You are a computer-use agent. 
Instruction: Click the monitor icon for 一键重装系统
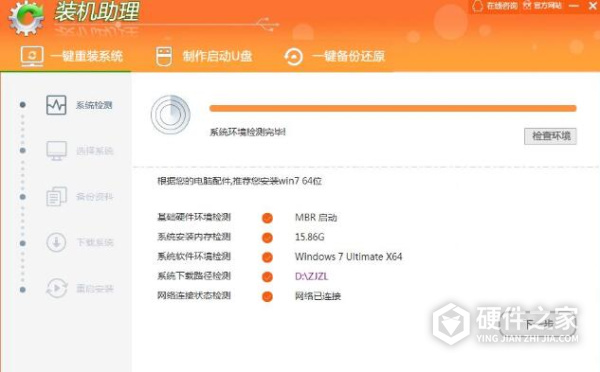[x=32, y=56]
